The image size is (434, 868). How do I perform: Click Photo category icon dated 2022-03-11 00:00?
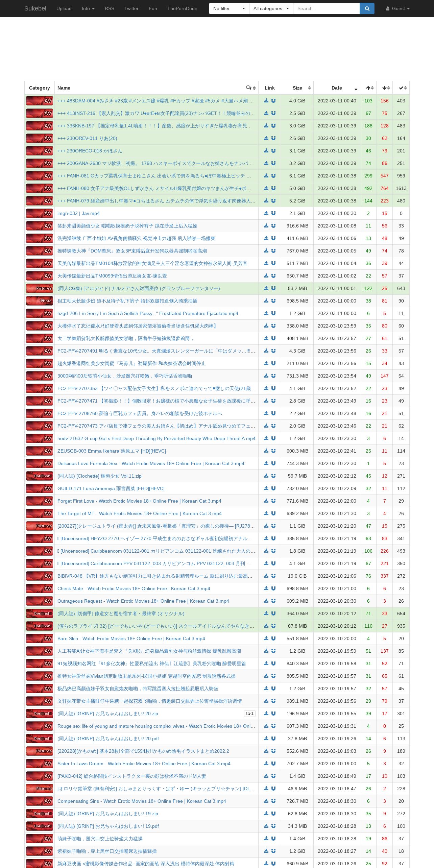point(40,301)
